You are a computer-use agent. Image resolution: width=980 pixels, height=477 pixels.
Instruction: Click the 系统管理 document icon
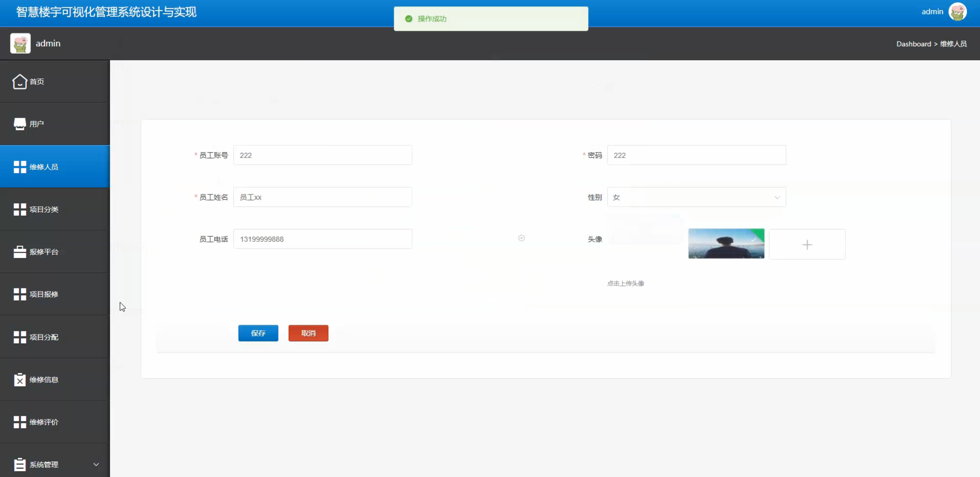coord(20,464)
